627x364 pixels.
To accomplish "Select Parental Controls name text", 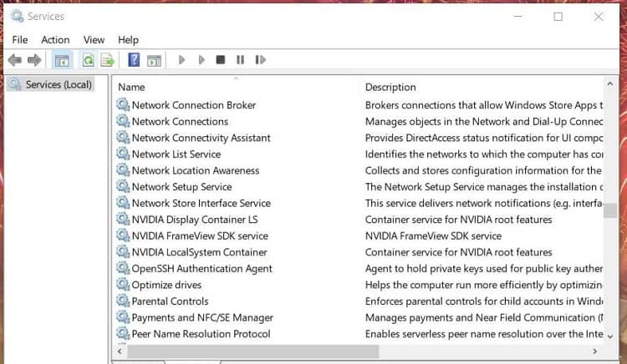I will tap(171, 301).
